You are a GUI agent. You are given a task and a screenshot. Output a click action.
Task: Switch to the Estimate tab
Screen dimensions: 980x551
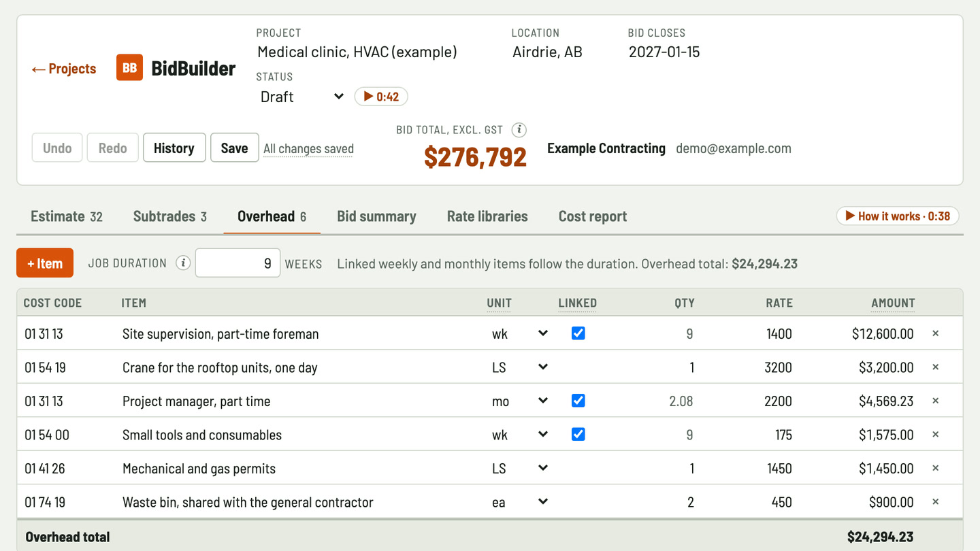(67, 216)
